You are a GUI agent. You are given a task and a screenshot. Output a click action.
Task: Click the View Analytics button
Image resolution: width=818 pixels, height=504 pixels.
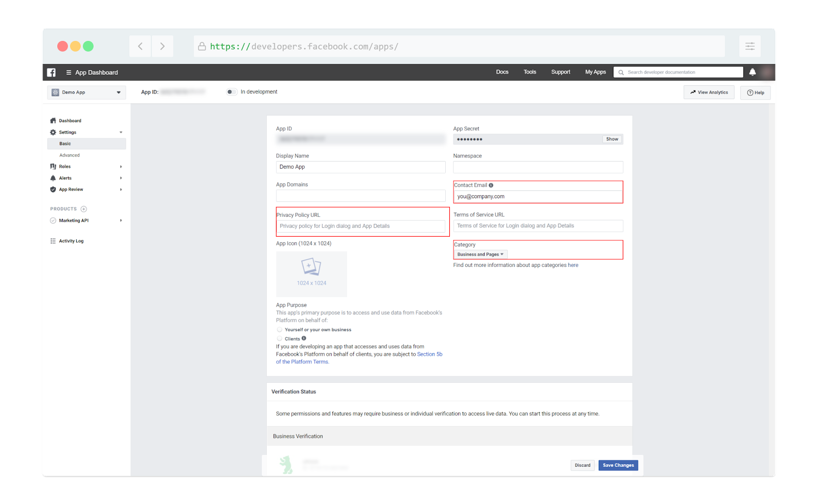pos(709,93)
